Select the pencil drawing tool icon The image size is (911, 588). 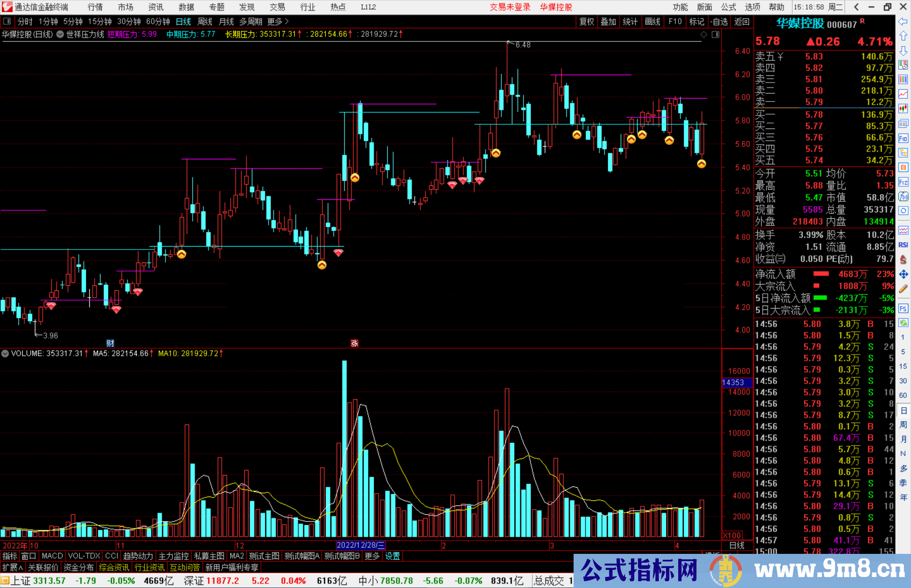(903, 289)
